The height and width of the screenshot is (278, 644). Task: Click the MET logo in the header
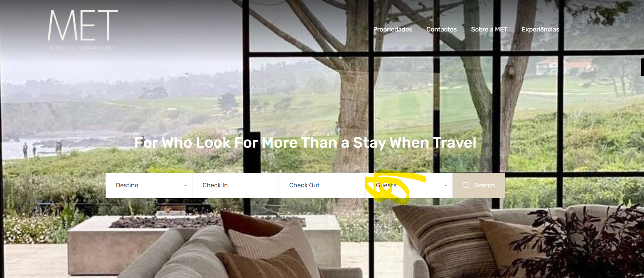[x=83, y=25]
